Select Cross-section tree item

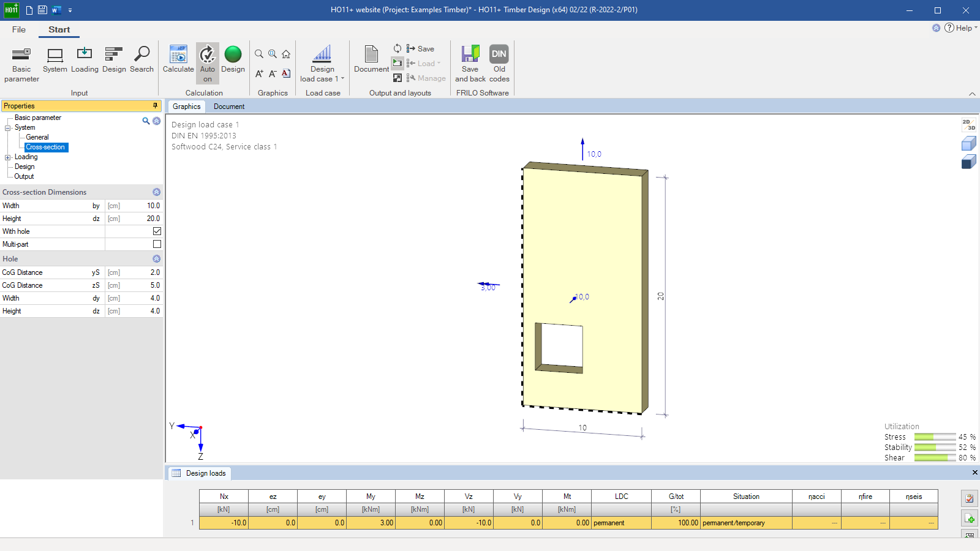click(x=45, y=147)
